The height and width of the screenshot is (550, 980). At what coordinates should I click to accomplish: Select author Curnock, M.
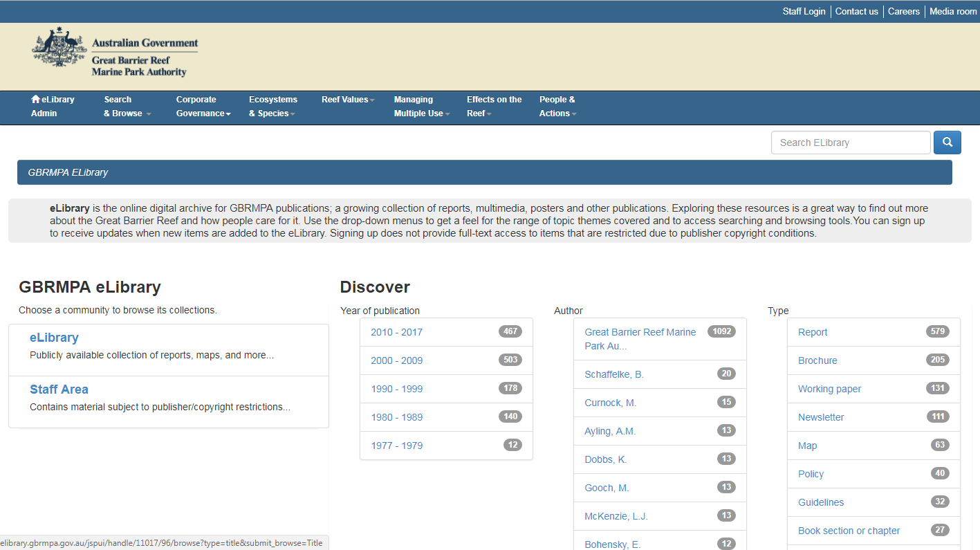(x=610, y=403)
